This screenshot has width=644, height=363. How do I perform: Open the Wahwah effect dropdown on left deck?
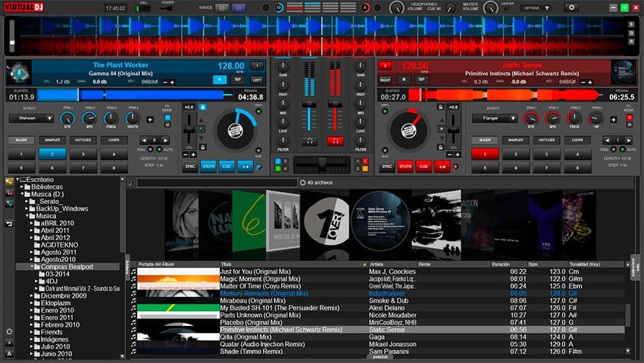click(x=31, y=118)
